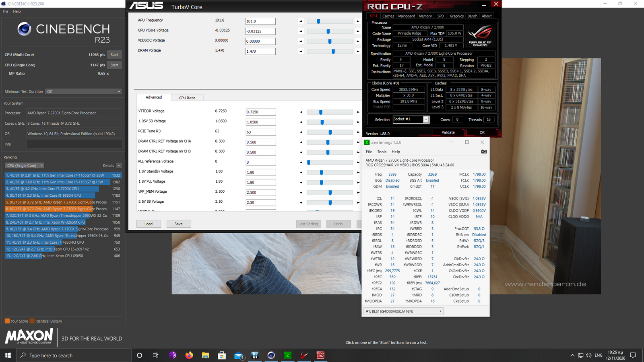
Task: Open network status from the system tray
Action: [580, 355]
